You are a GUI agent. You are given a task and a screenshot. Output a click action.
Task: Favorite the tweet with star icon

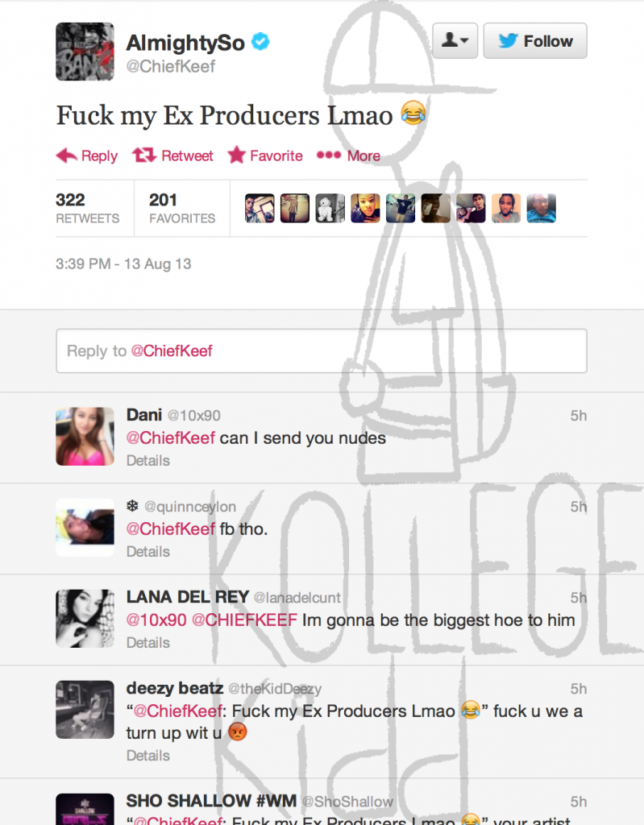(x=236, y=155)
